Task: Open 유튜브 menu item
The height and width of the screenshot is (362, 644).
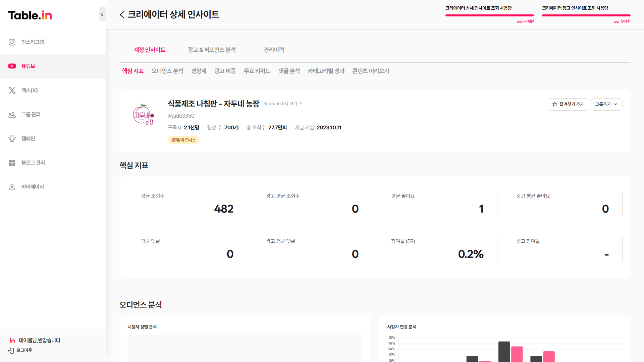Action: (x=53, y=66)
